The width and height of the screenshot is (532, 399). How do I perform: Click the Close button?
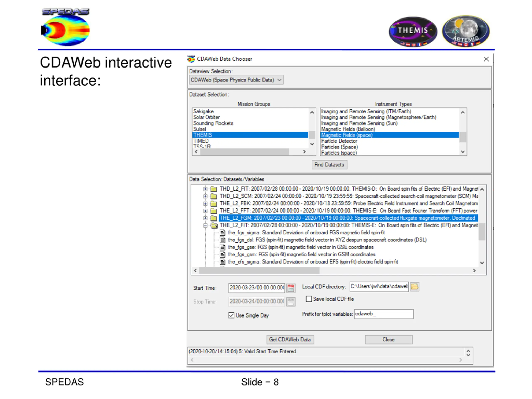[388, 340]
